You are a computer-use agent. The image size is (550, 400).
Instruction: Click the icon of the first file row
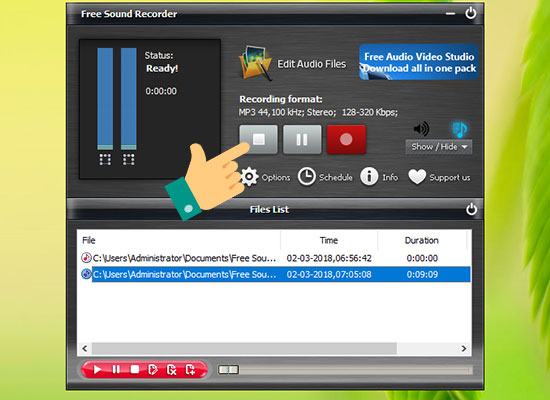click(x=86, y=258)
